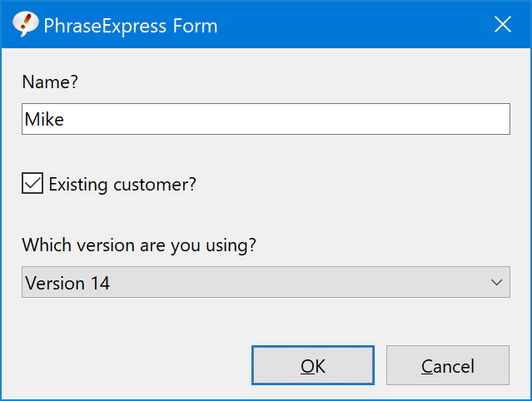Confirm the form with OK
The width and height of the screenshot is (532, 401).
click(313, 365)
